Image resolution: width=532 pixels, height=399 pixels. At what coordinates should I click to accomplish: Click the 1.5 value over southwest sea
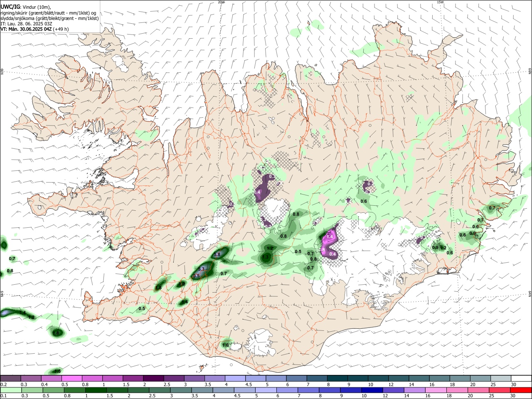click(57, 371)
